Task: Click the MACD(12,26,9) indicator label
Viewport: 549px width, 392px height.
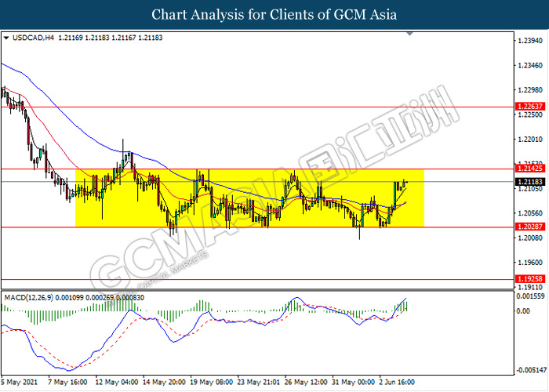Action: tap(29, 298)
